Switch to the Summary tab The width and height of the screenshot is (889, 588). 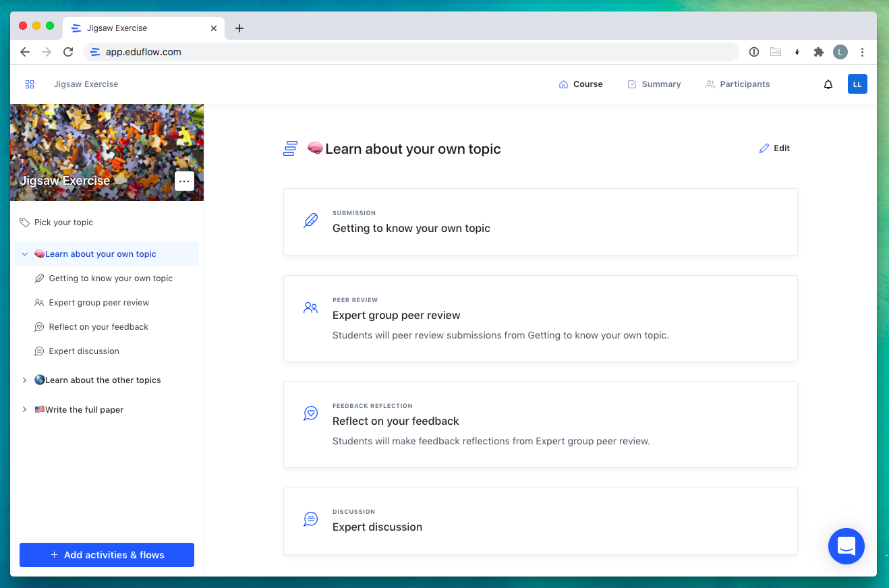(654, 84)
